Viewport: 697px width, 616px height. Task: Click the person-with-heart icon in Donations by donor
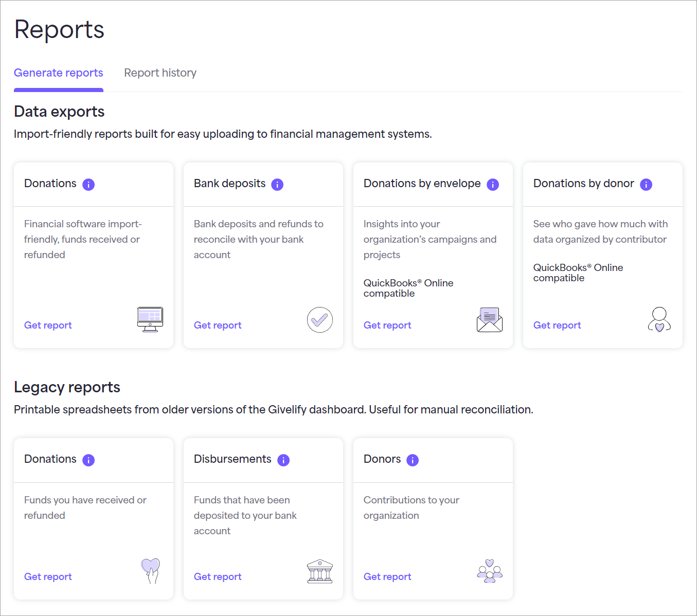click(659, 319)
